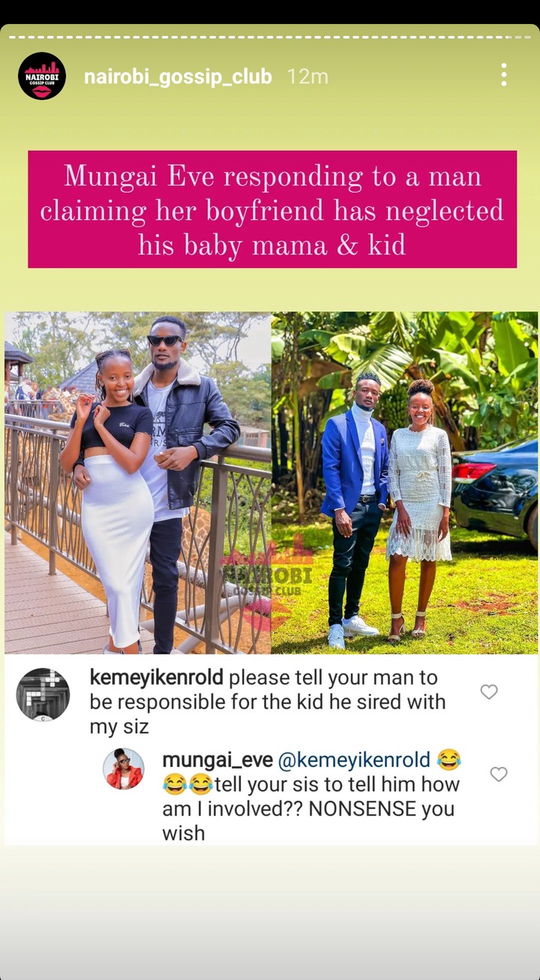This screenshot has width=540, height=980.
Task: Tap the @kemeyikenrold mention in reply
Action: [x=354, y=759]
